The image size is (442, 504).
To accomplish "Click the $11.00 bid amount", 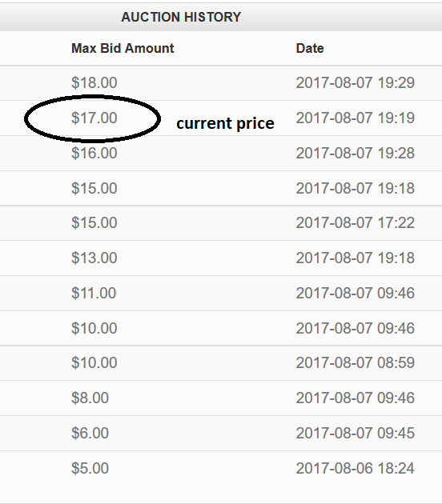I will [x=94, y=293].
